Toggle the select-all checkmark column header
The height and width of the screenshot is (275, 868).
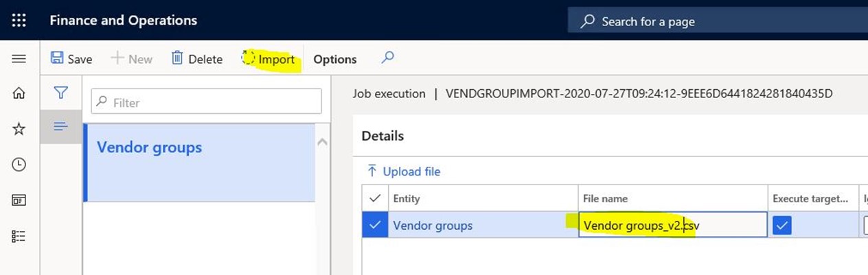[375, 198]
